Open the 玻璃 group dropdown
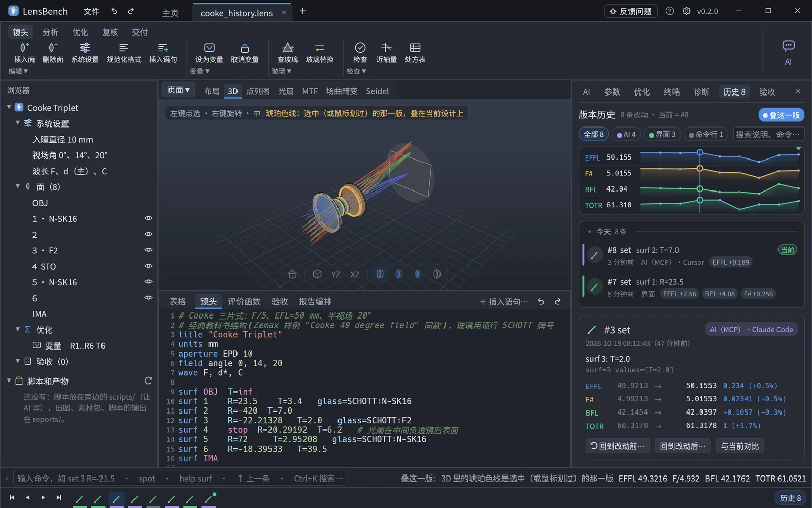 point(282,71)
